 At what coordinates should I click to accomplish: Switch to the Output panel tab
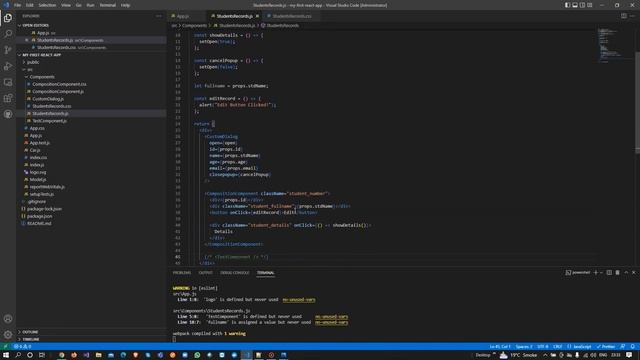205,272
